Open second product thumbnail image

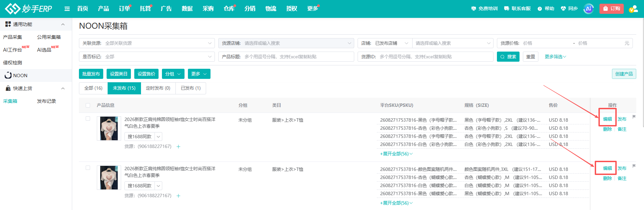[x=109, y=178]
